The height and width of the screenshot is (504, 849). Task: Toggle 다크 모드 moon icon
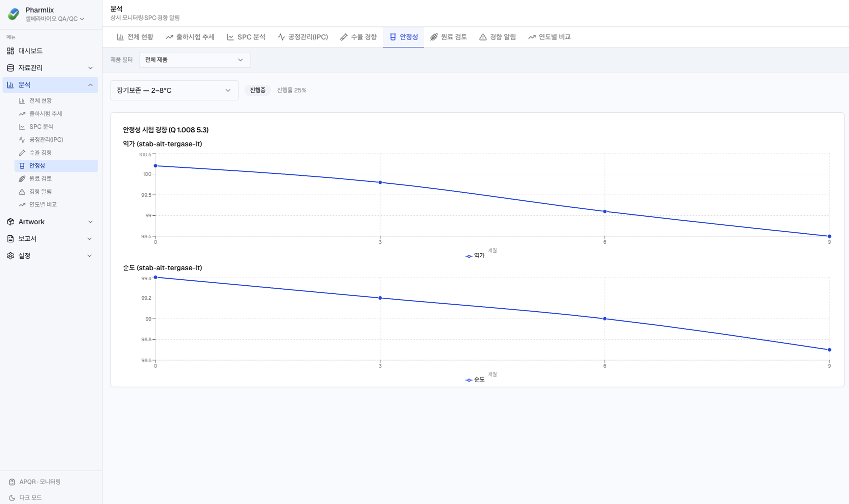point(12,498)
